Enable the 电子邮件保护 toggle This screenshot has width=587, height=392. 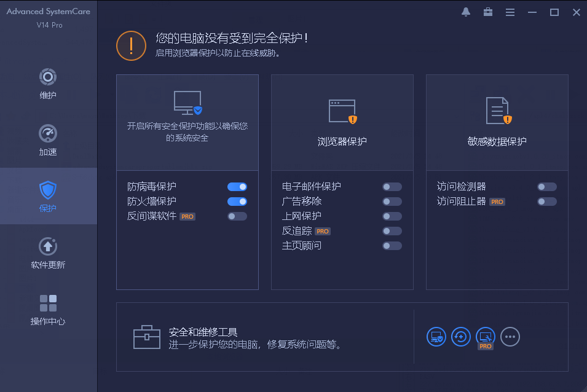tap(392, 187)
